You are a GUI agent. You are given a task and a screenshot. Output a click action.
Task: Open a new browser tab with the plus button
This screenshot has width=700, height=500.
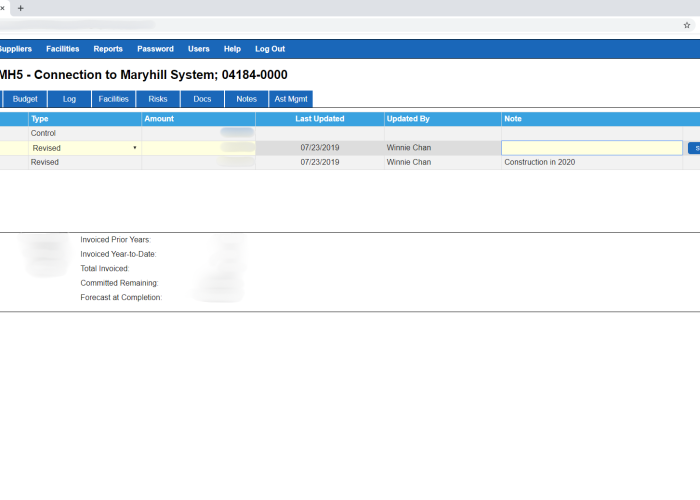(21, 8)
